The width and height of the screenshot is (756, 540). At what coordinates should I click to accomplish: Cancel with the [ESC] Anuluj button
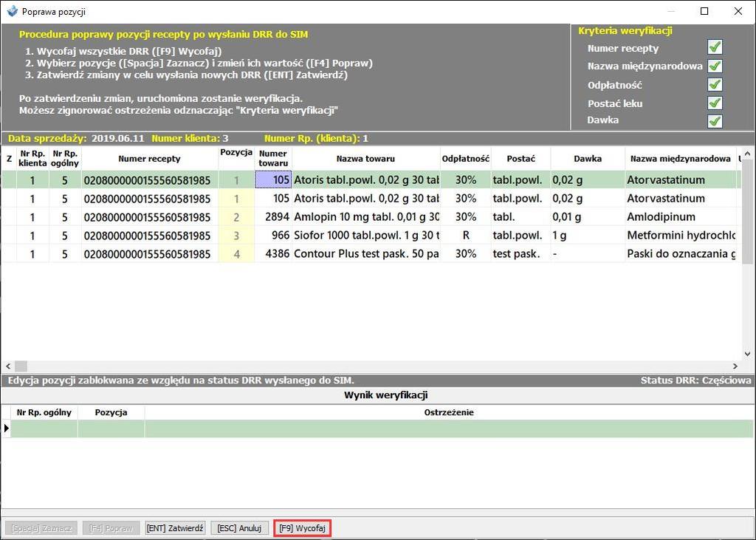239,528
